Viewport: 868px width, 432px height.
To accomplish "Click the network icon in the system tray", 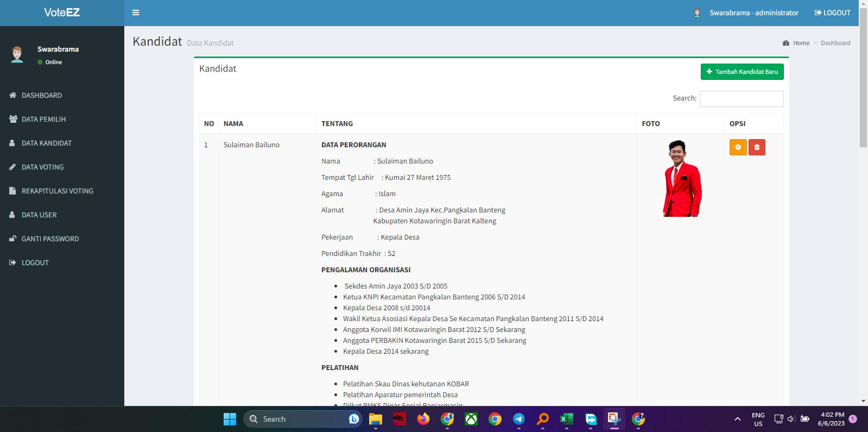I will pyautogui.click(x=778, y=419).
